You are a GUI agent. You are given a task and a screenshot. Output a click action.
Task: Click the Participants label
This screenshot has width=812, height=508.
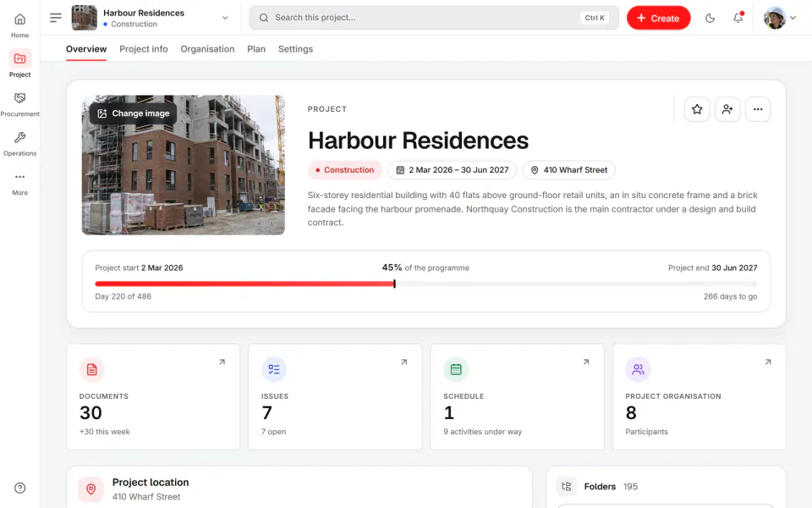point(646,432)
